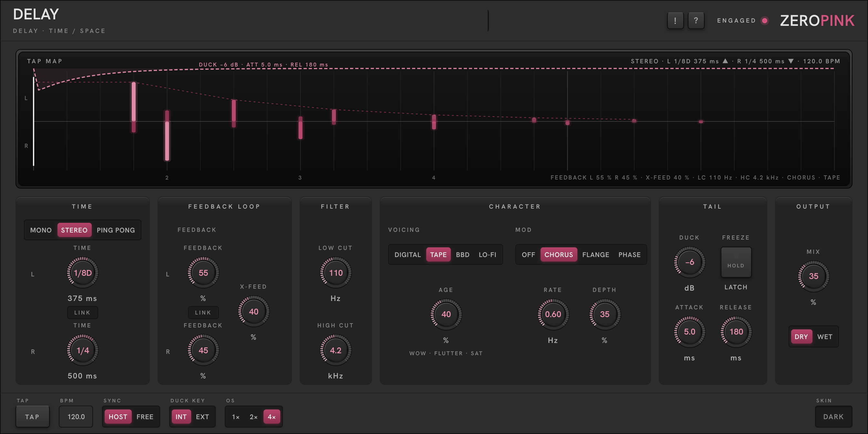This screenshot has width=868, height=434.
Task: Select 4x oversampling
Action: 272,417
